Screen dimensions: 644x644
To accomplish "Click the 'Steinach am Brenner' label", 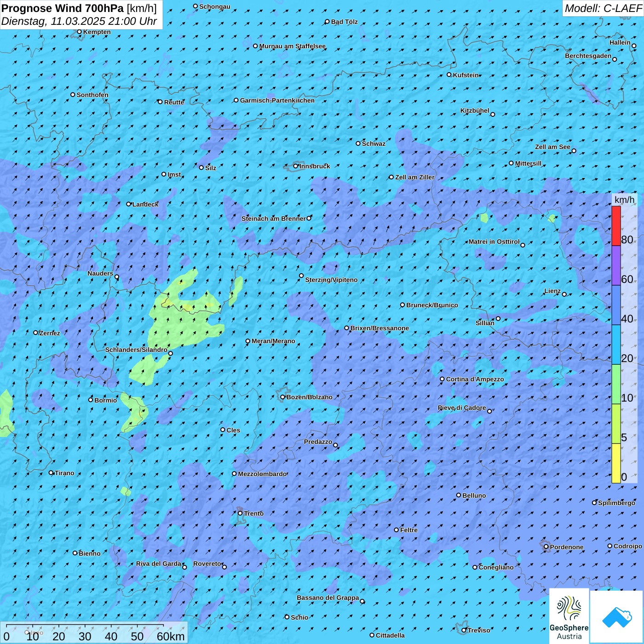I will click(273, 218).
